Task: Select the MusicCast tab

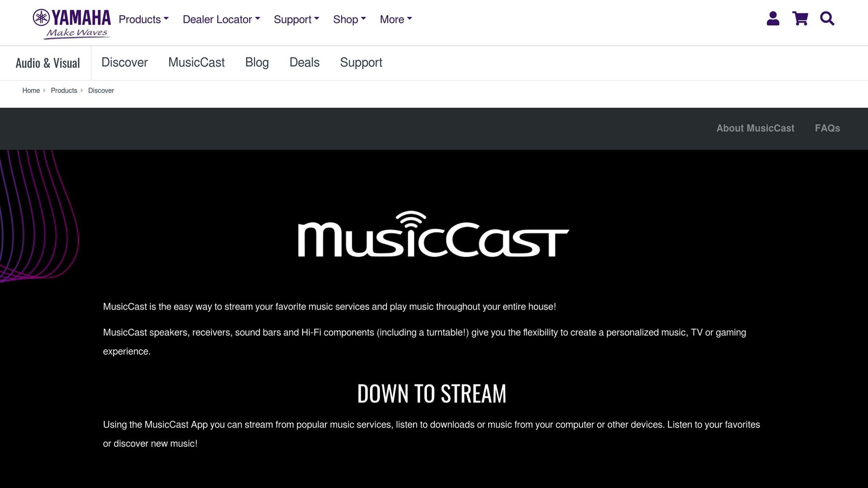Action: click(196, 62)
